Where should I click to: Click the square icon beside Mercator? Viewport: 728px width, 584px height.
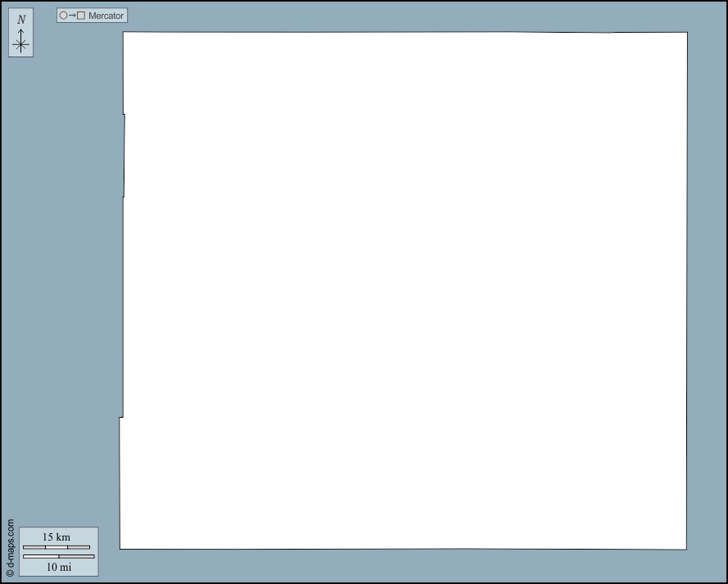(x=81, y=16)
